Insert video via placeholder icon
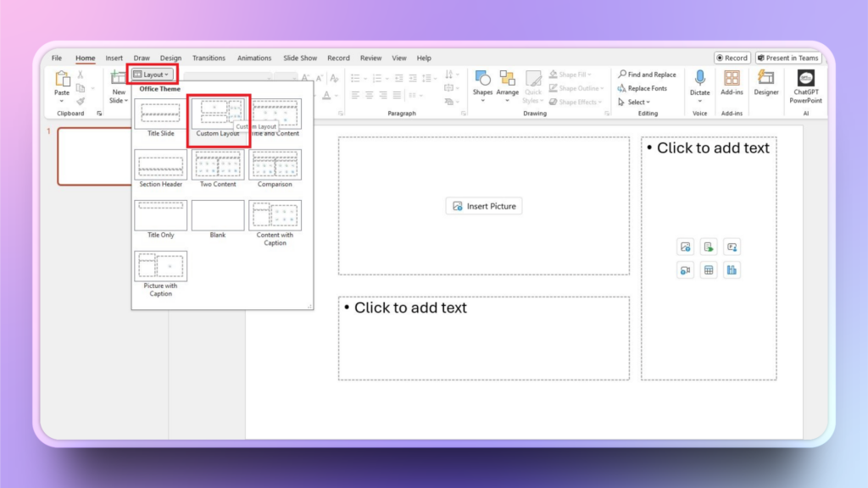This screenshot has width=868, height=488. (685, 270)
